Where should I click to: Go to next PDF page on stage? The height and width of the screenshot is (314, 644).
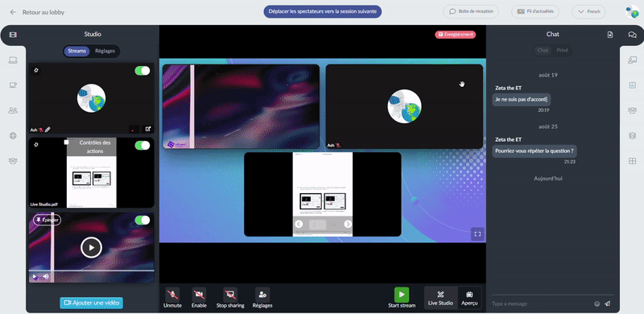coord(348,224)
